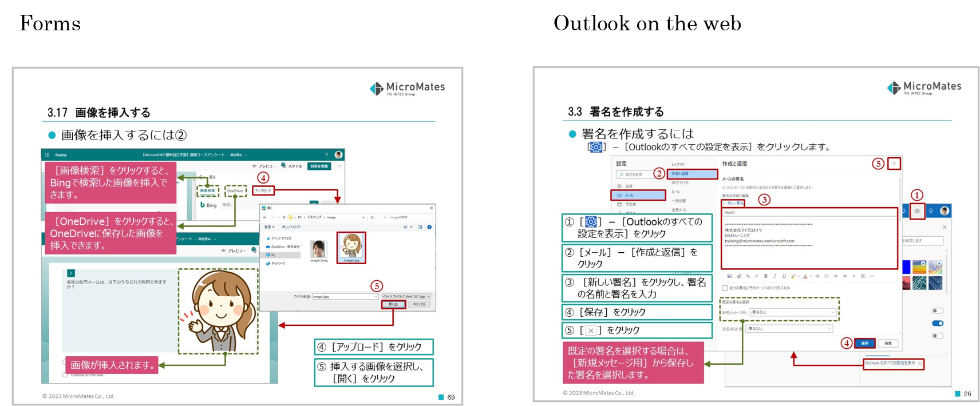Screen dimensions: 980x406
Task: Open 添付ファイル settings section
Action: (x=680, y=183)
